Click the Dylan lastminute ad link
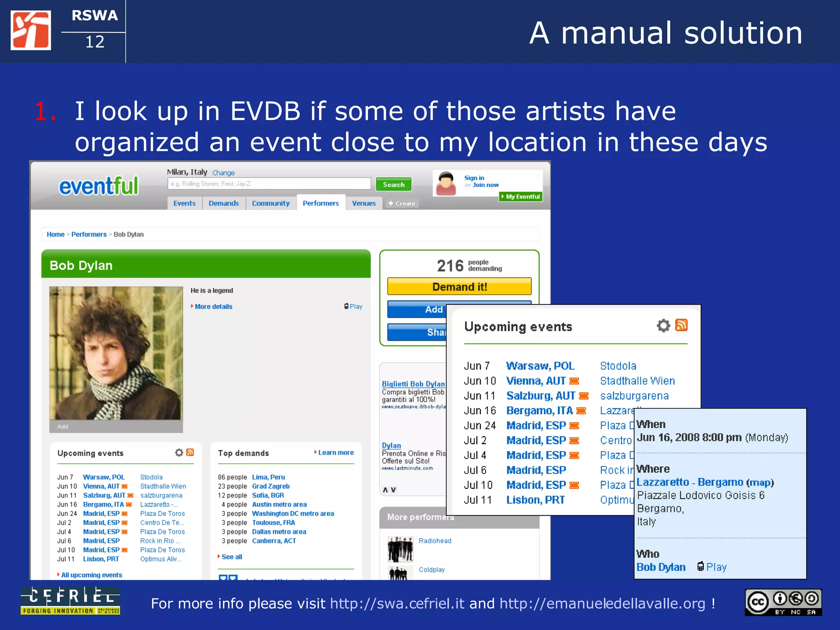The image size is (840, 630). pyautogui.click(x=391, y=445)
